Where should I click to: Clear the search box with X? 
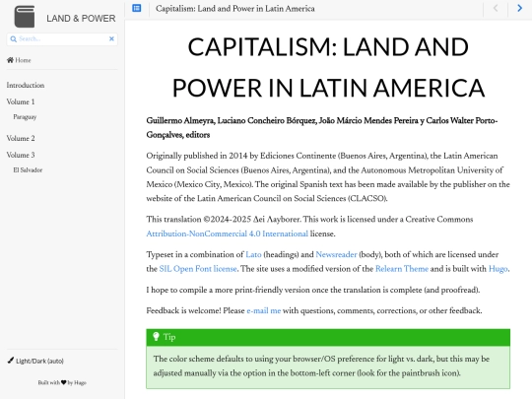[x=111, y=39]
